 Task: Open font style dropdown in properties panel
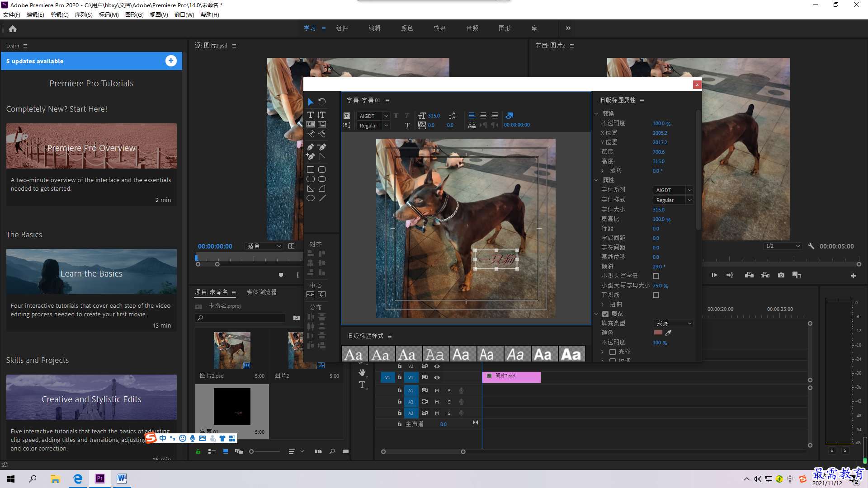(x=673, y=200)
